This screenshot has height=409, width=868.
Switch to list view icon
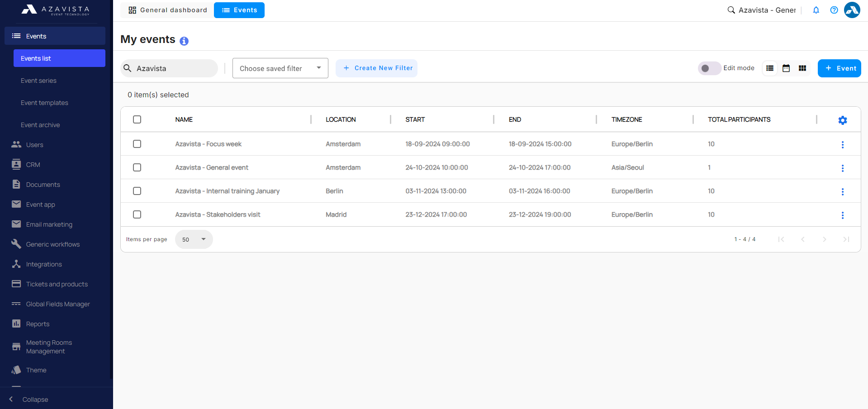[770, 68]
